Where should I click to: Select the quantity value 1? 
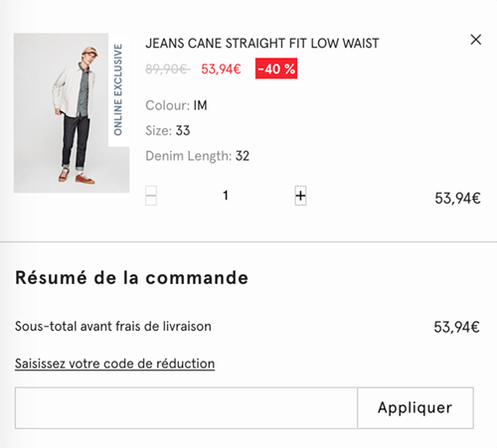226,196
